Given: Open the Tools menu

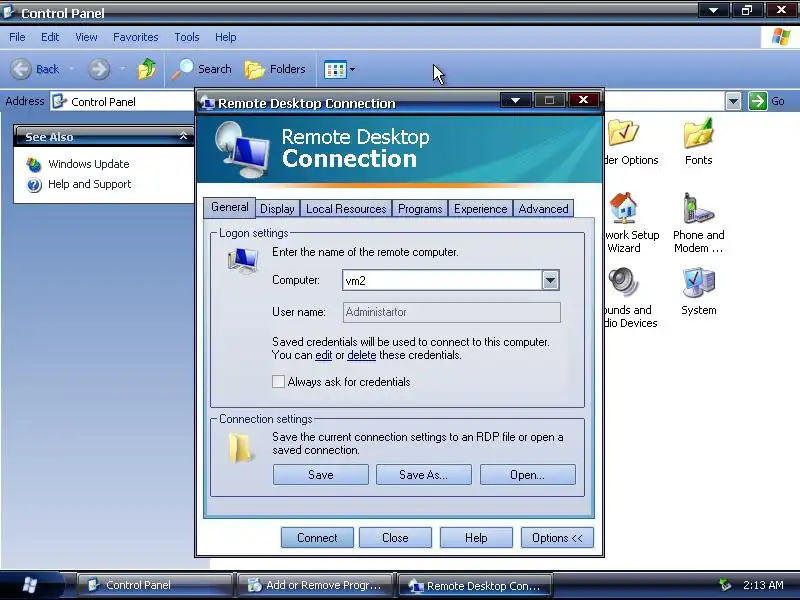Looking at the screenshot, I should (x=187, y=37).
